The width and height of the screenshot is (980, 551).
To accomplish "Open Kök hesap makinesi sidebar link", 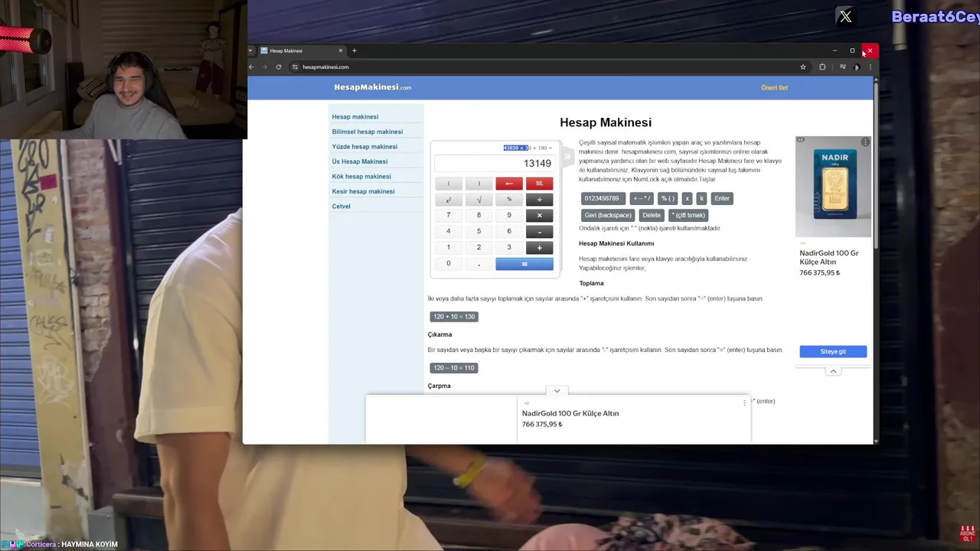I will [361, 176].
